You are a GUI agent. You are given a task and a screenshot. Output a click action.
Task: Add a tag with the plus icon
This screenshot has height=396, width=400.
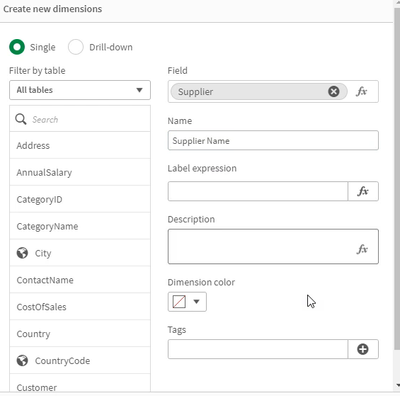(363, 349)
